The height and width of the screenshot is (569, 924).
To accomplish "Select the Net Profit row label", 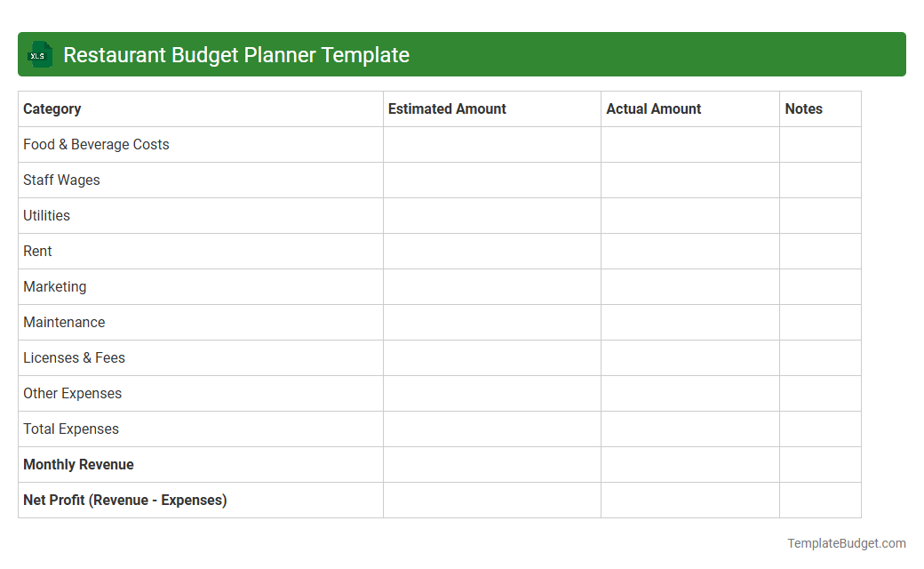I will [124, 500].
